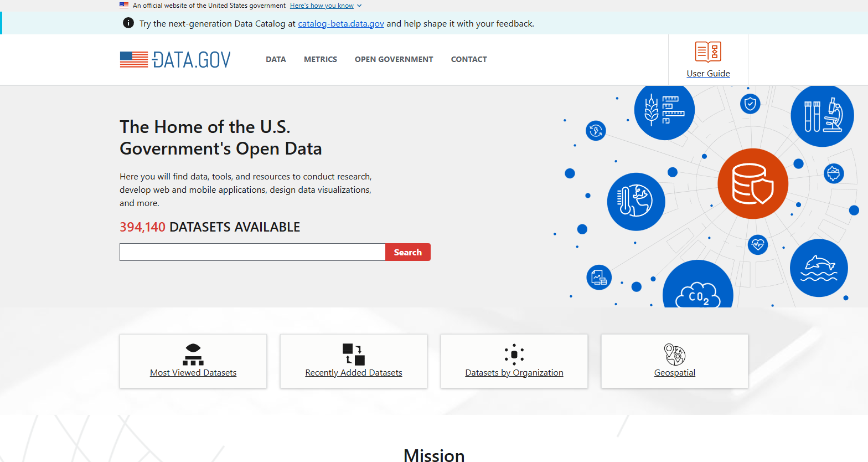
Task: Click the US flag icon in government banner
Action: 124,6
